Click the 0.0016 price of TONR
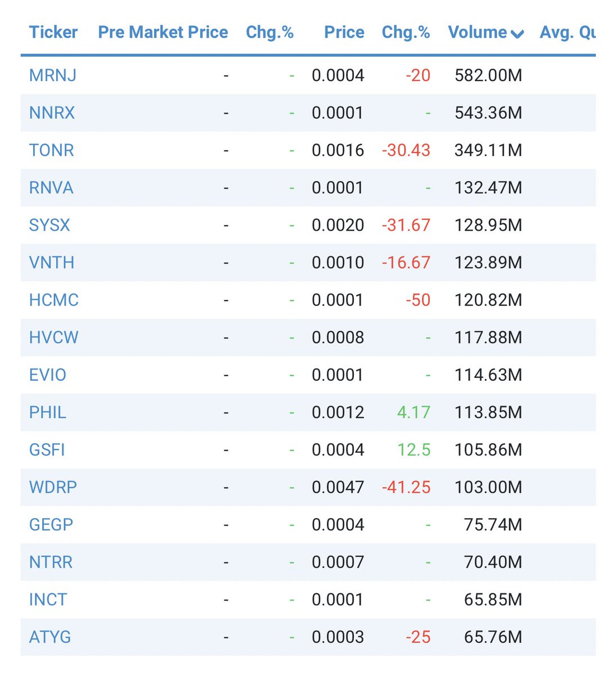 click(338, 150)
